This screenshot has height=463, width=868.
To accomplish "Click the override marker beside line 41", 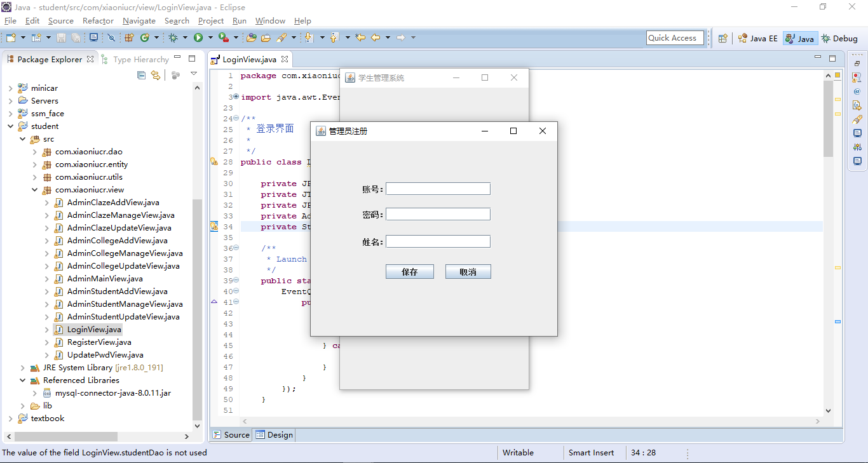I will click(x=214, y=302).
